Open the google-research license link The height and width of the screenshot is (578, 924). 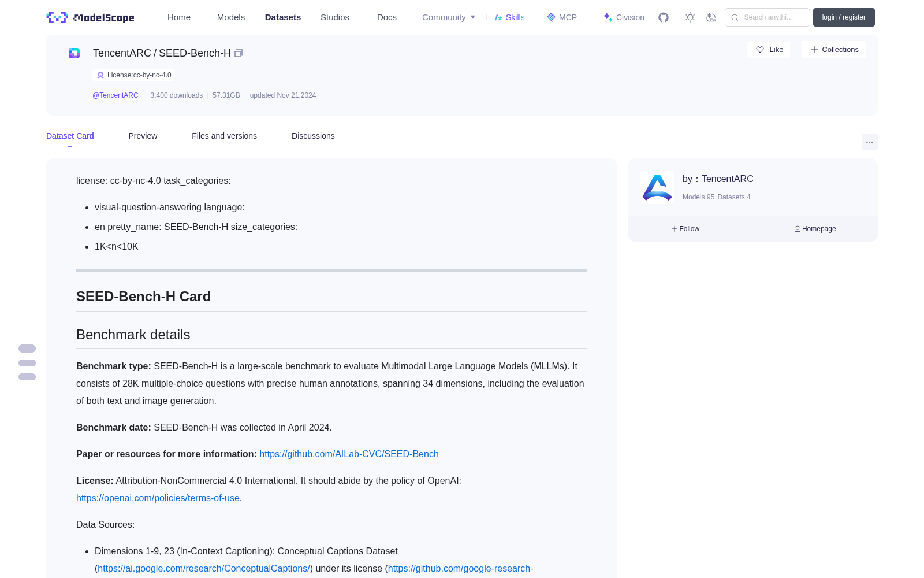point(460,569)
